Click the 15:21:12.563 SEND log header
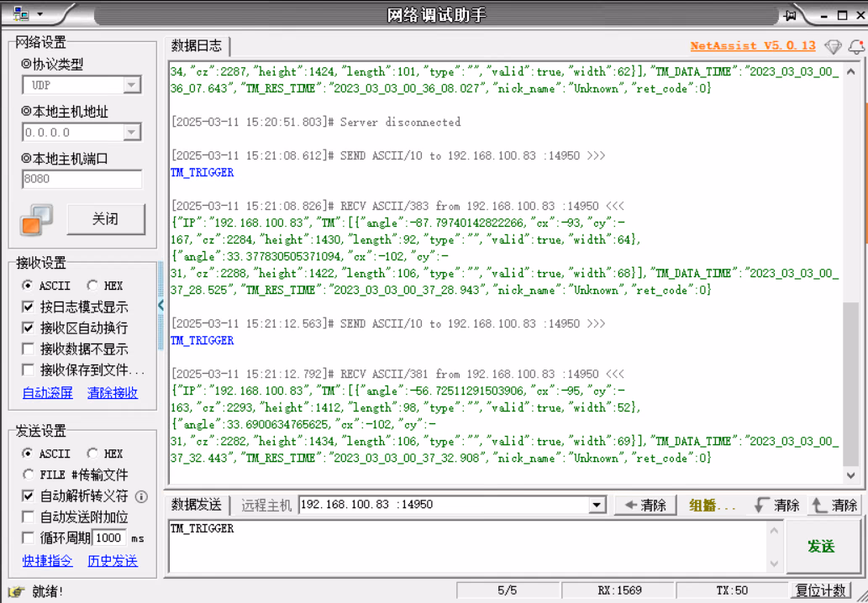Viewport: 868px width, 603px height. tap(388, 323)
